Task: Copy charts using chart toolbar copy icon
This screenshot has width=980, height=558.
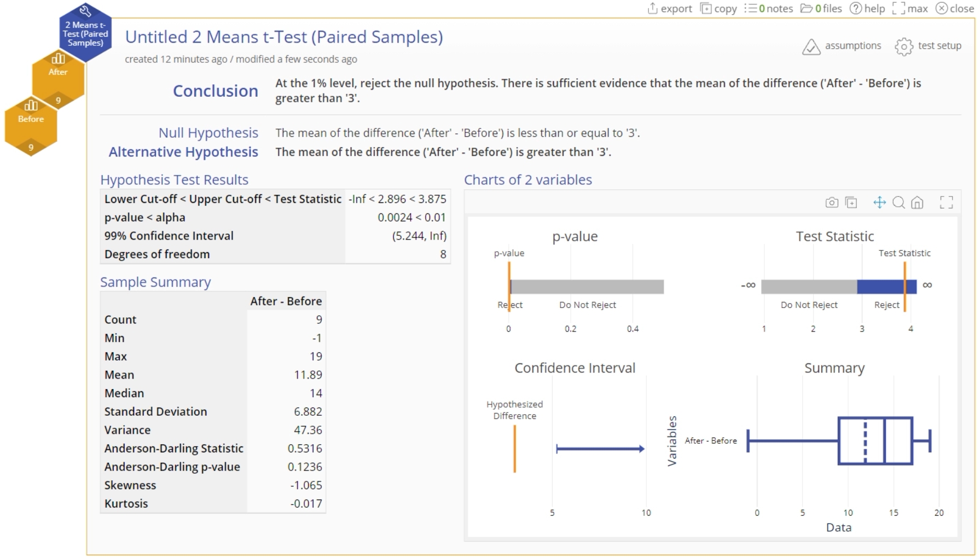Action: (851, 202)
